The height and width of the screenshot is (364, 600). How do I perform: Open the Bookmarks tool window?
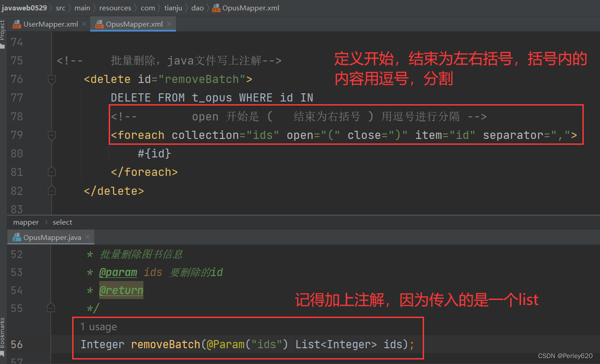[x=3, y=333]
